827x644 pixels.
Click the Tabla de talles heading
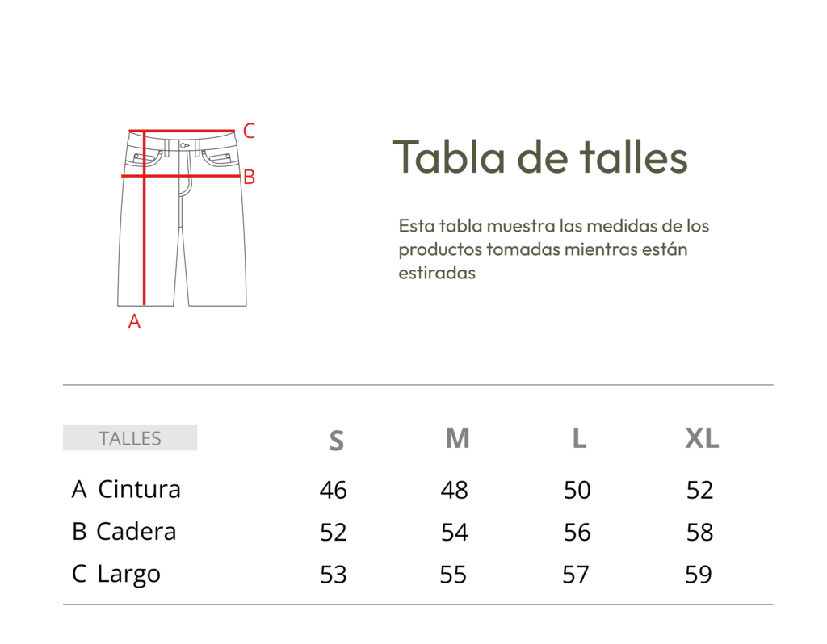coord(540,157)
